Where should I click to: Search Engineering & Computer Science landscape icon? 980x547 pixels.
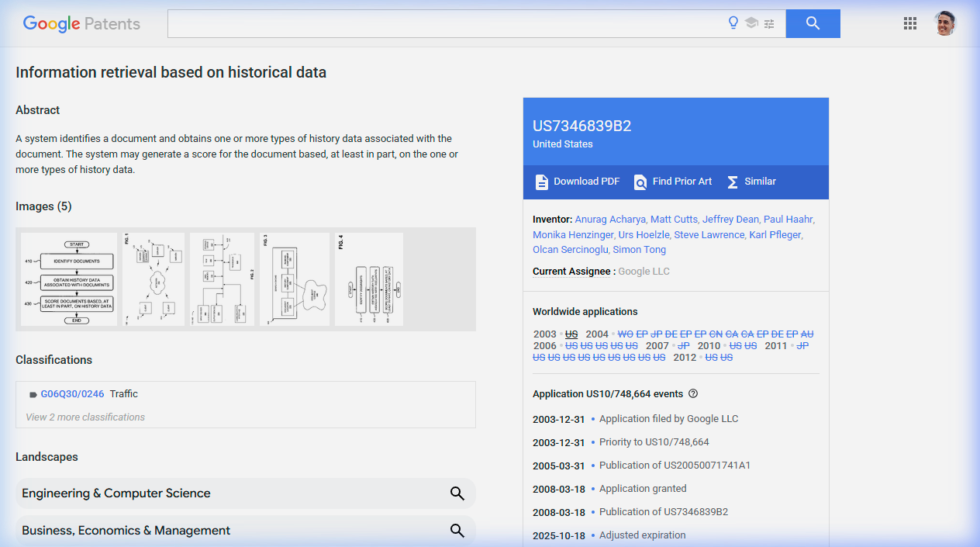click(x=457, y=493)
